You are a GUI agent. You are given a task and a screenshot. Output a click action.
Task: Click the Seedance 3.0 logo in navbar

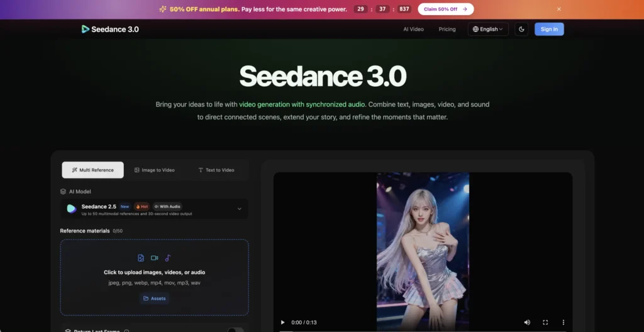[x=110, y=29]
